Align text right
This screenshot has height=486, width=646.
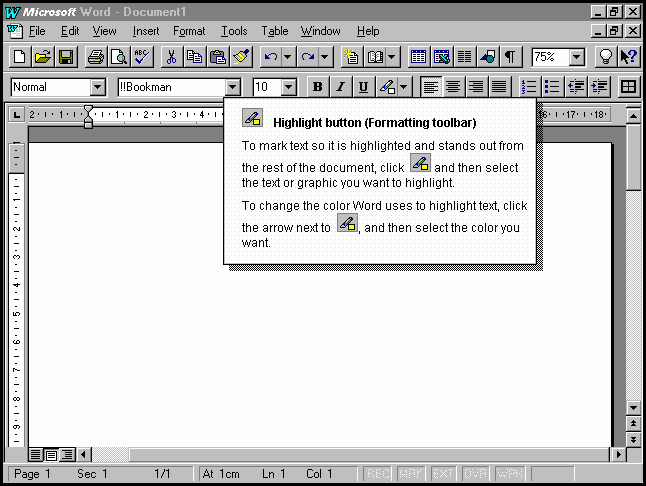[476, 86]
